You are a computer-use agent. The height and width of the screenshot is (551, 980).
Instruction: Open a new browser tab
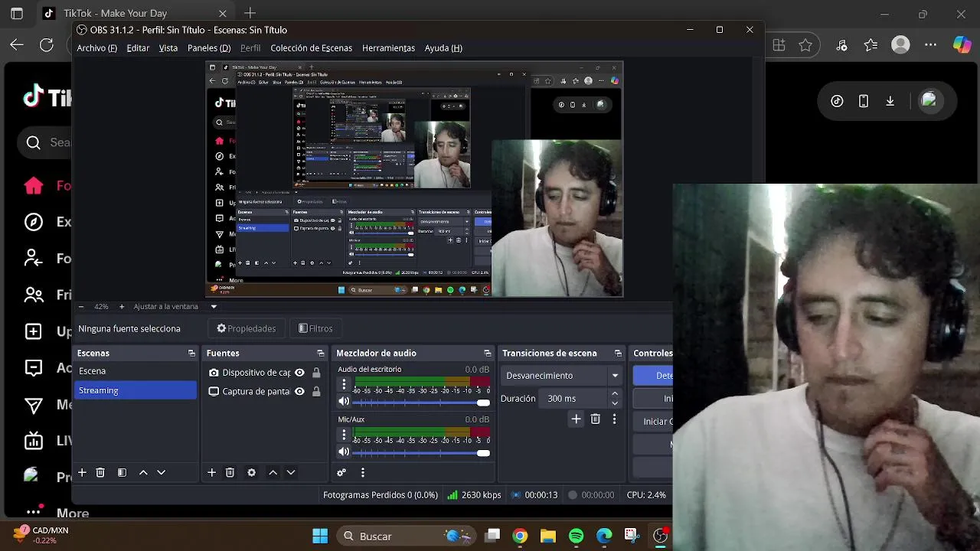pyautogui.click(x=250, y=14)
